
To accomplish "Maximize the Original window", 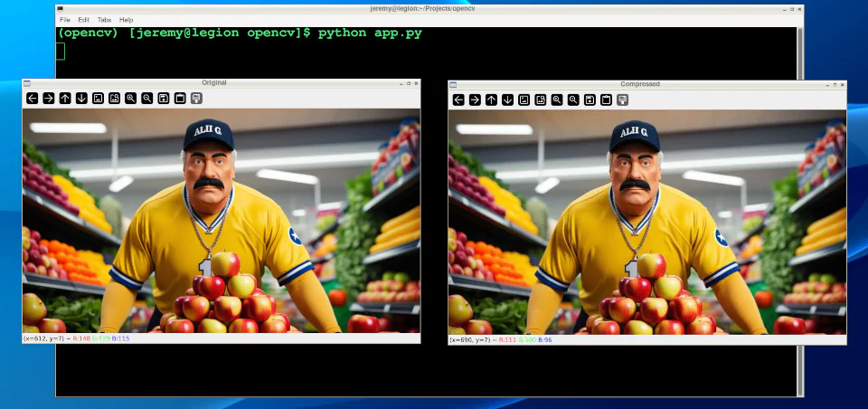I will 409,83.
